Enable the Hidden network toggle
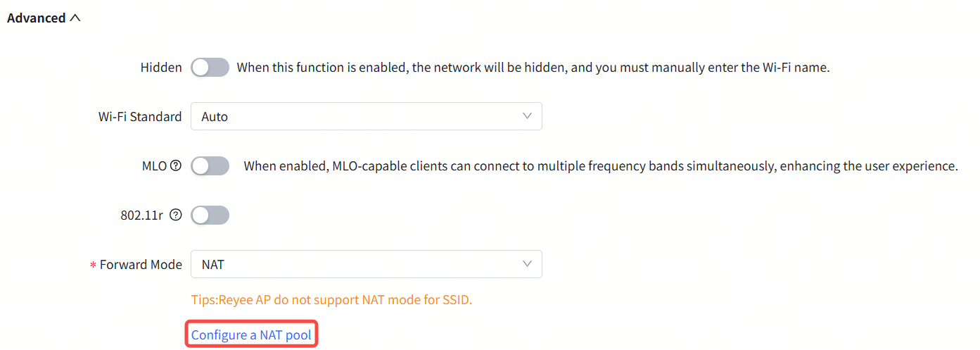980x350 pixels. click(x=210, y=68)
